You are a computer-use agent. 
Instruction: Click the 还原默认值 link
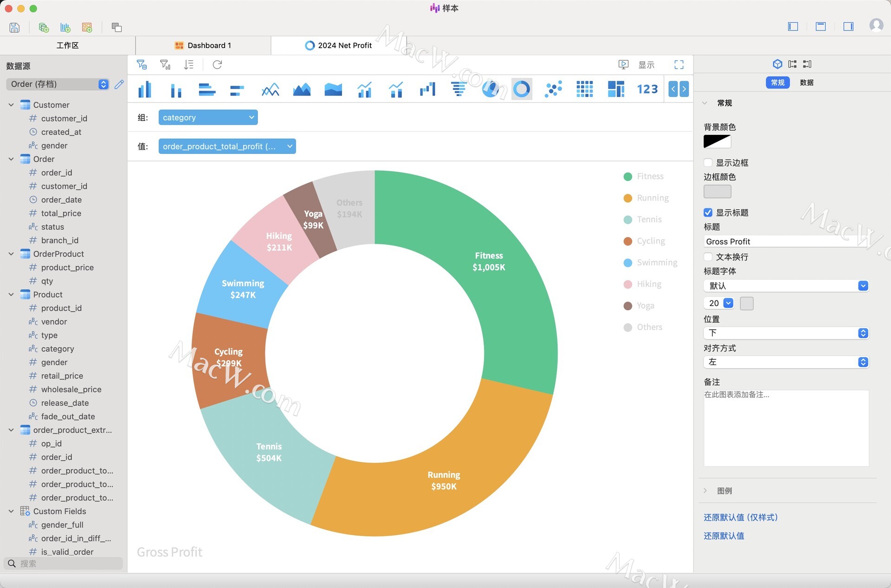pos(724,536)
